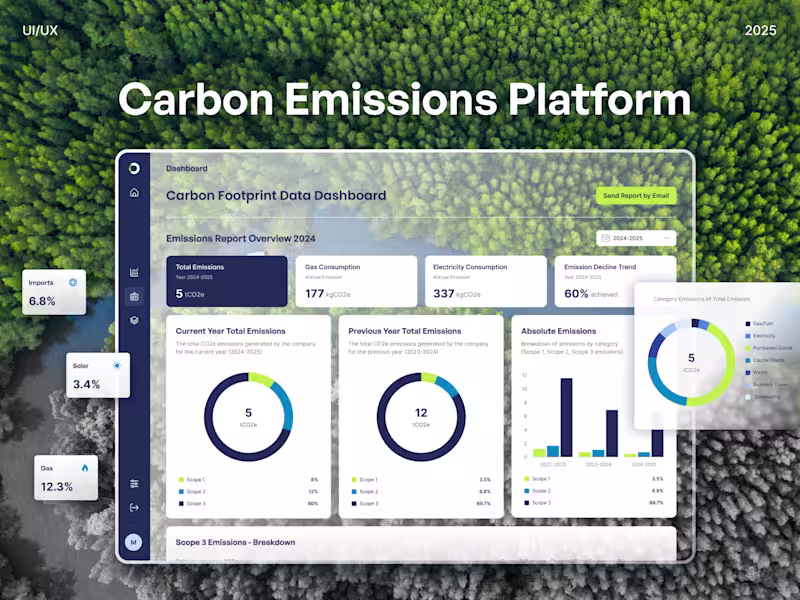The height and width of the screenshot is (600, 800).
Task: Click the Capital Goods legend entry
Action: click(x=765, y=360)
